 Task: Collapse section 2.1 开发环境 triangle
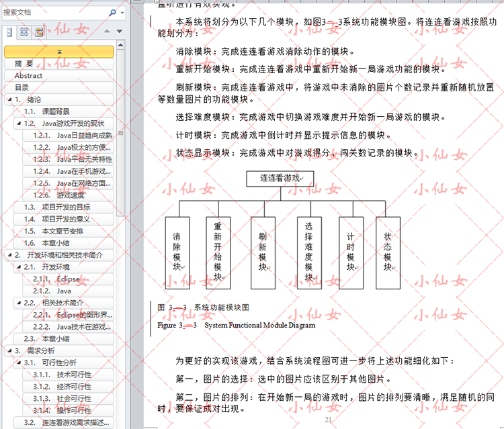[19, 267]
